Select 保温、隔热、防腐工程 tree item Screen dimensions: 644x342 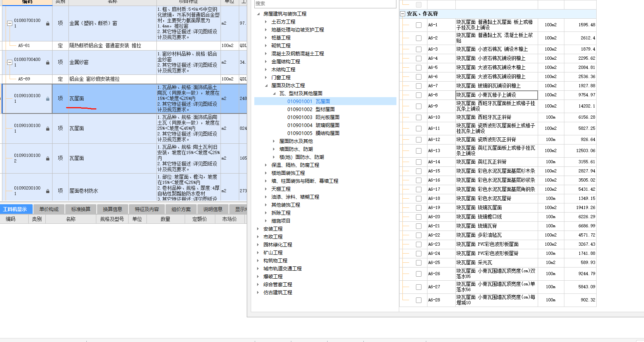tap(295, 165)
